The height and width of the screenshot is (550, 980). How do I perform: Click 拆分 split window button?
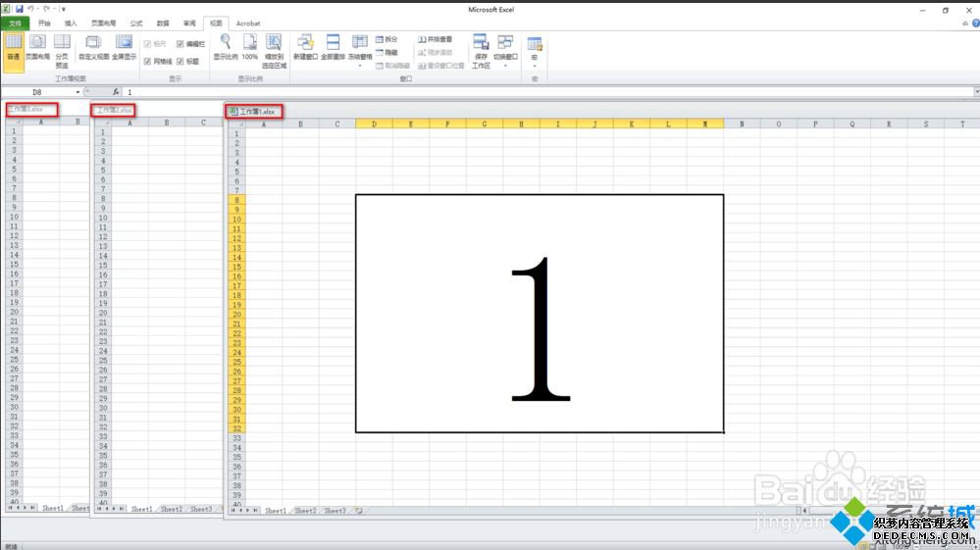[387, 39]
